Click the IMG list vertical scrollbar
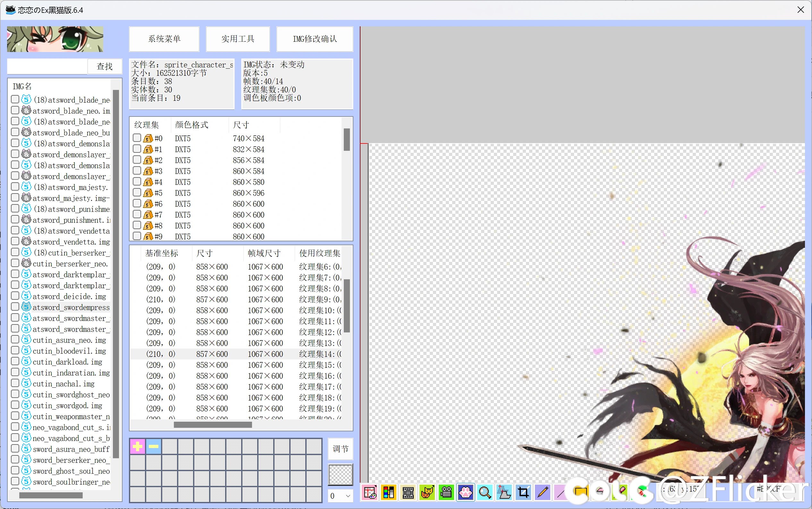 [x=116, y=274]
